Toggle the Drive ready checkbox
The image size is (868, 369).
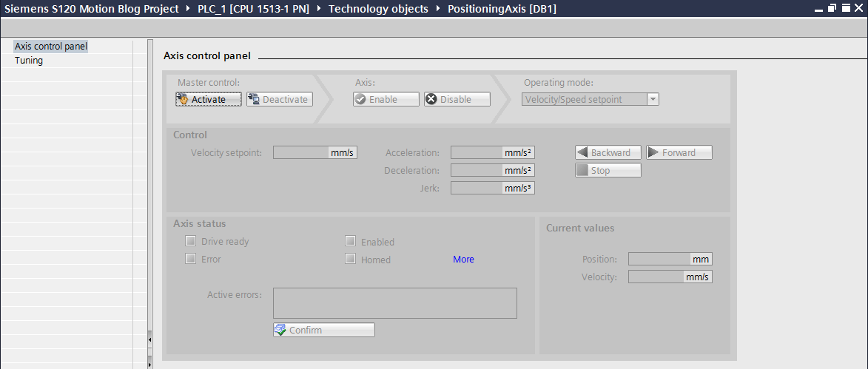(190, 240)
